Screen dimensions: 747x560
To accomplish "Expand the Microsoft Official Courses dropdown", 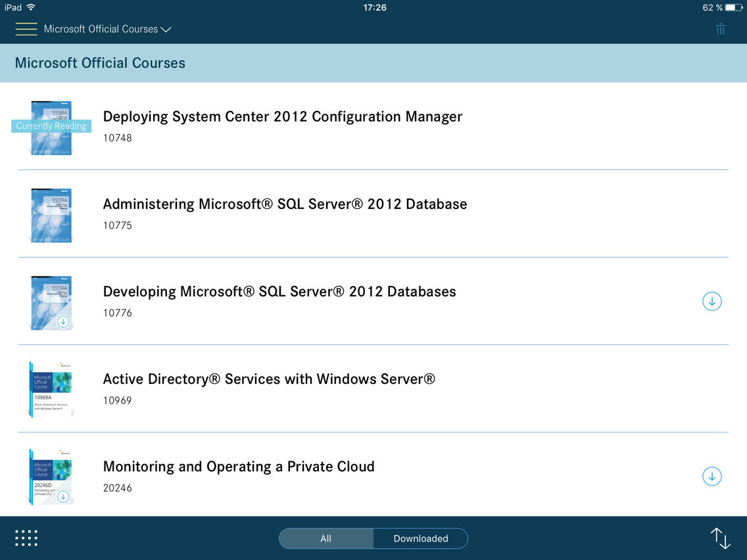I will coord(108,29).
